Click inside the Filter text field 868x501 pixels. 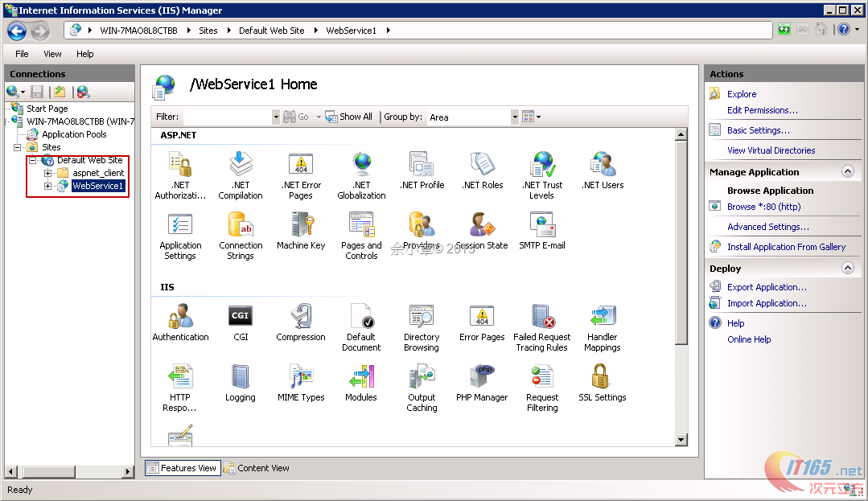(227, 117)
